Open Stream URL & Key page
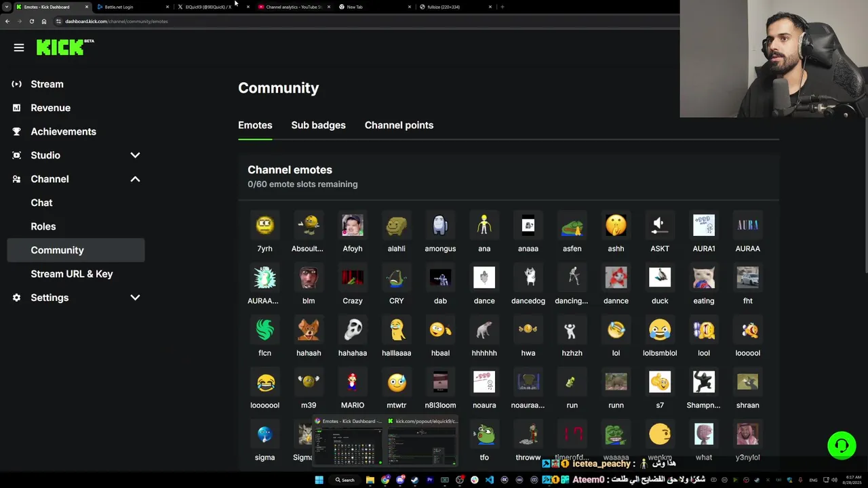The image size is (868, 488). (x=71, y=274)
